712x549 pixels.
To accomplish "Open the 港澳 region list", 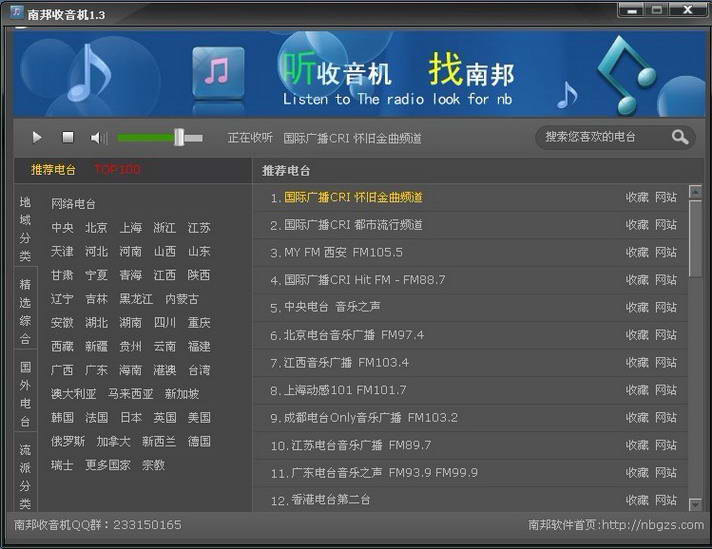I will coord(165,370).
